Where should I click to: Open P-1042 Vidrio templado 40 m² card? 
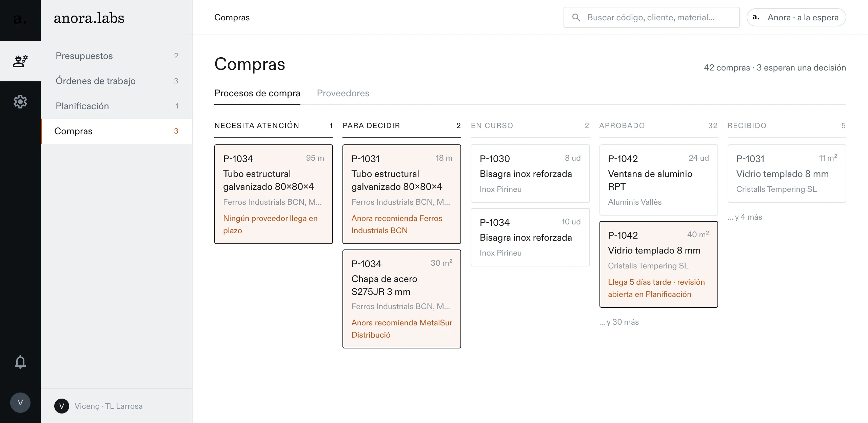658,264
